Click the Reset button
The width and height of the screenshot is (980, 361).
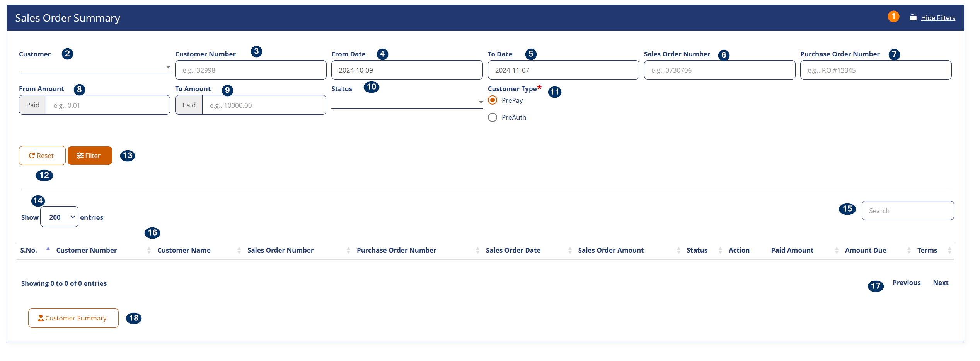point(42,156)
